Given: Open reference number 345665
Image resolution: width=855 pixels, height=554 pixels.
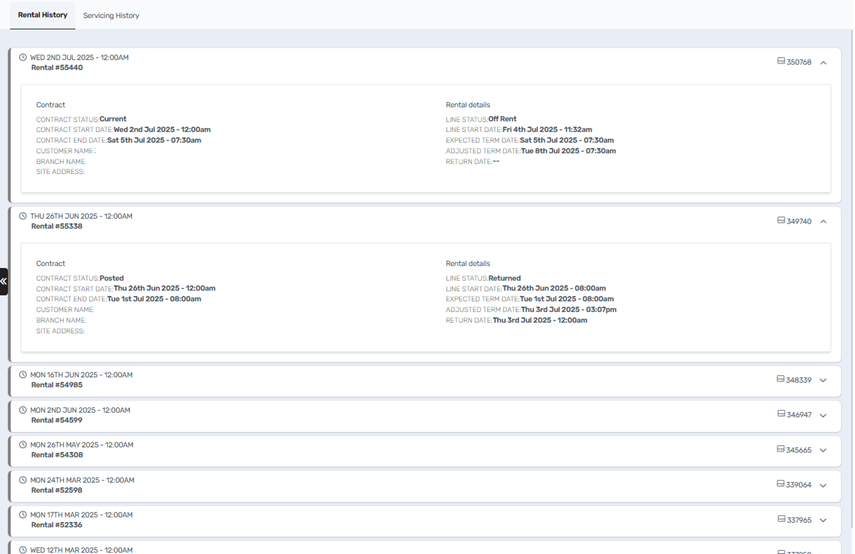Looking at the screenshot, I should (798, 450).
